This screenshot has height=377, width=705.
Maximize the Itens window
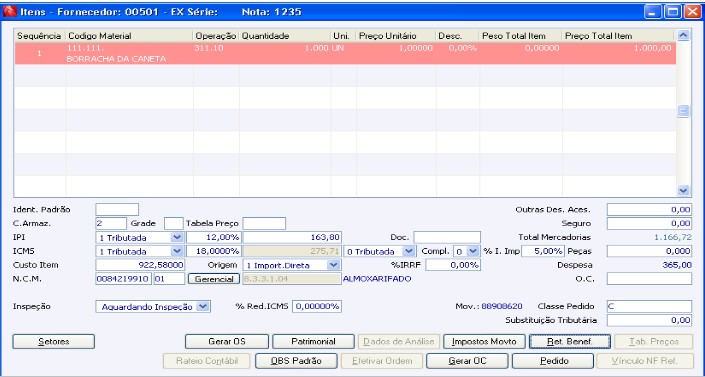[673, 12]
